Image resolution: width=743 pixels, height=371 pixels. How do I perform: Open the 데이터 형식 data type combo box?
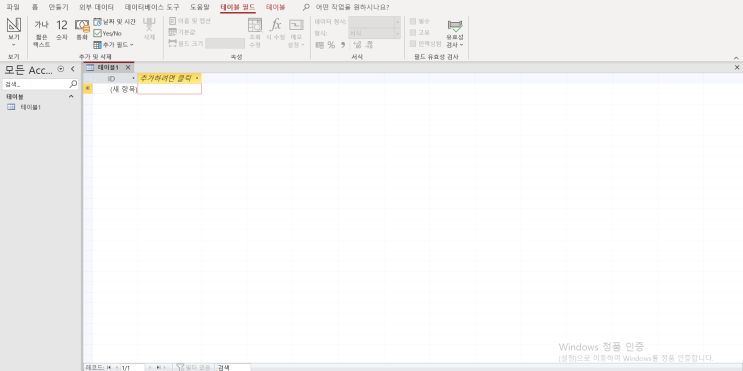374,21
